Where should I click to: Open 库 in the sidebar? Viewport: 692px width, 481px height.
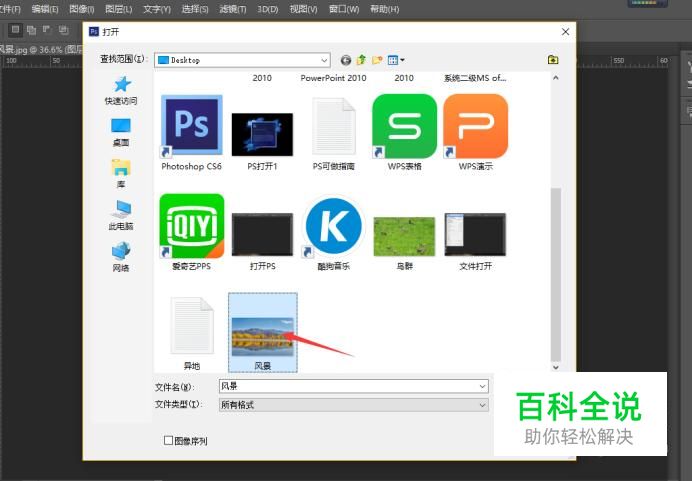click(121, 174)
